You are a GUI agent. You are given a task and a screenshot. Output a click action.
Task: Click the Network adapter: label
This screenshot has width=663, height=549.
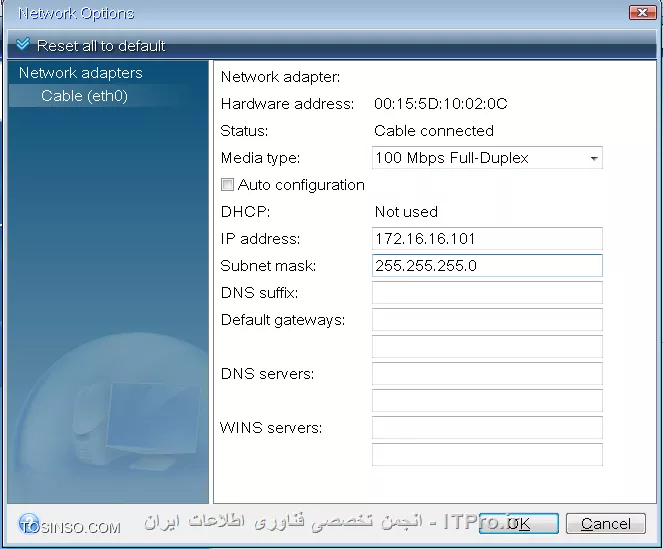[280, 77]
